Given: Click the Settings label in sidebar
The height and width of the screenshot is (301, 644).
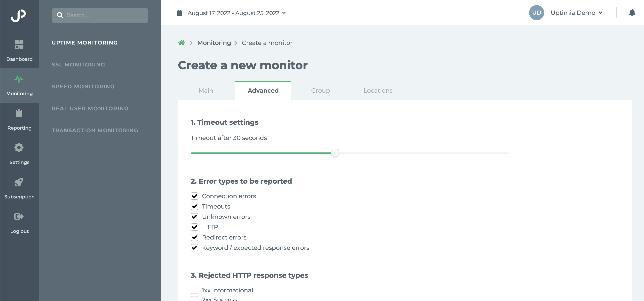Looking at the screenshot, I should click(x=19, y=162).
